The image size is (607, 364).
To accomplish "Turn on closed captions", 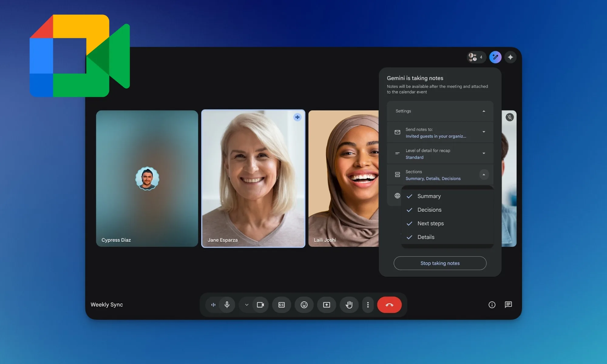I will 282,305.
